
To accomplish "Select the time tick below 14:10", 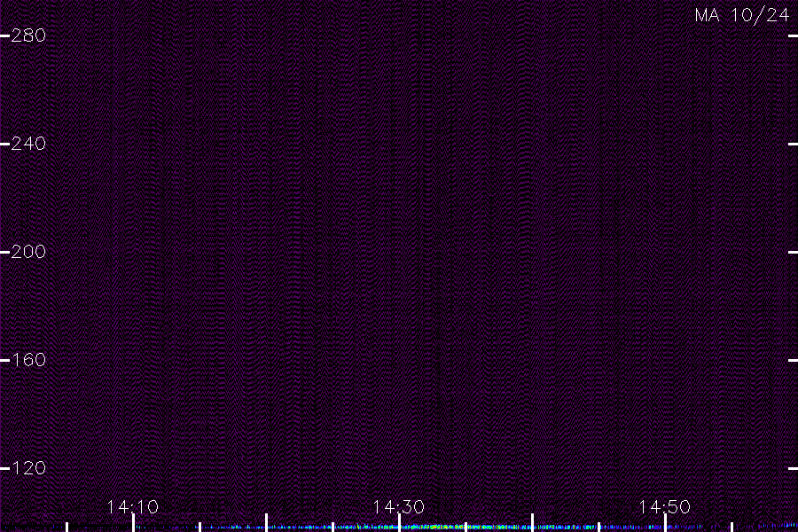I will [133, 523].
